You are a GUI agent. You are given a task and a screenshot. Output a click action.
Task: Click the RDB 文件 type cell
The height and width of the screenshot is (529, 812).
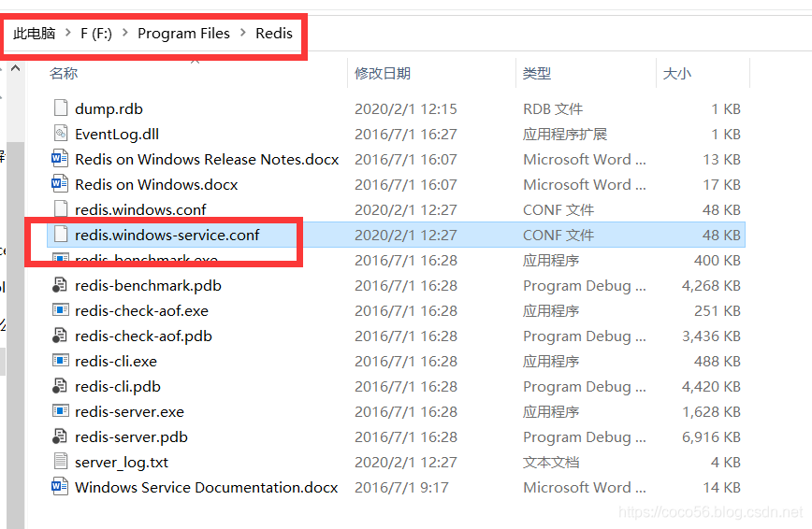coord(553,108)
